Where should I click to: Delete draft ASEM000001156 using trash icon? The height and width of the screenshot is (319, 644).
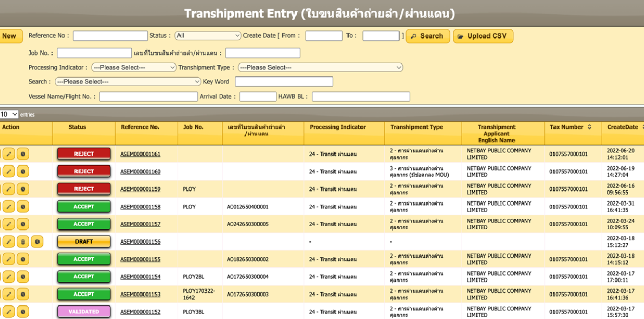click(x=23, y=241)
